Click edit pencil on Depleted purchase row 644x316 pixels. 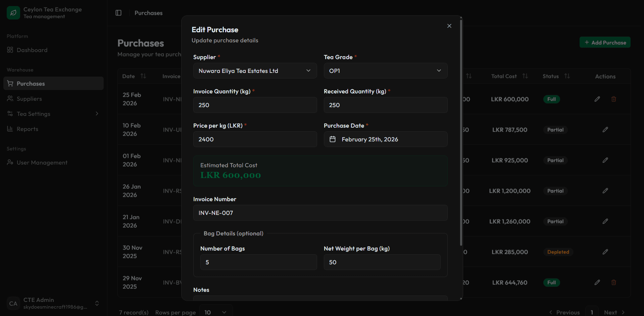pyautogui.click(x=605, y=252)
